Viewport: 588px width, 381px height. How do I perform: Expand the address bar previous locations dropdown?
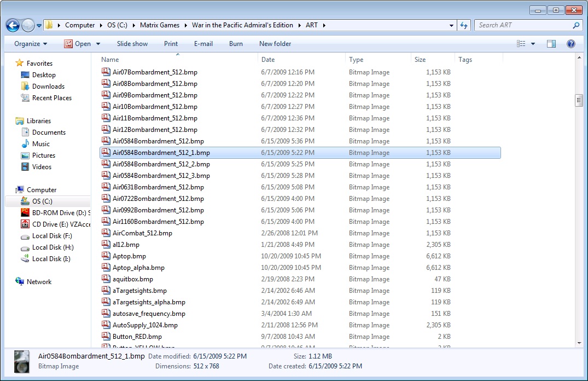pos(451,26)
